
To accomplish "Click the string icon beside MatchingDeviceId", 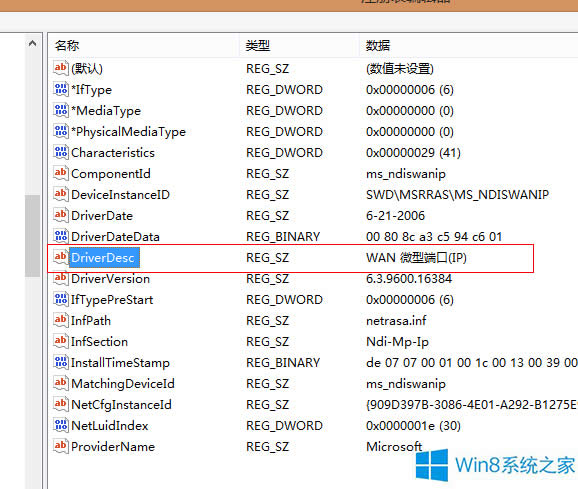I will 60,383.
